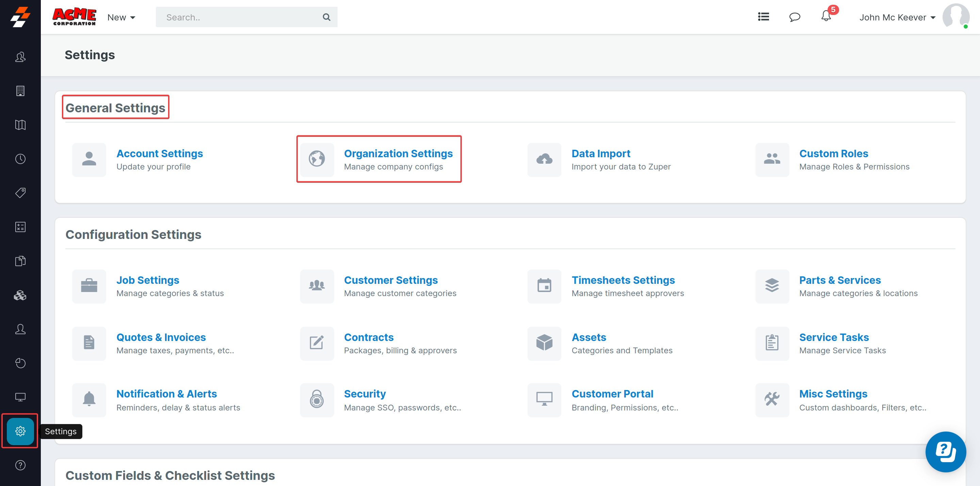Expand the New dropdown menu
The width and height of the screenshot is (980, 486).
[x=121, y=17]
